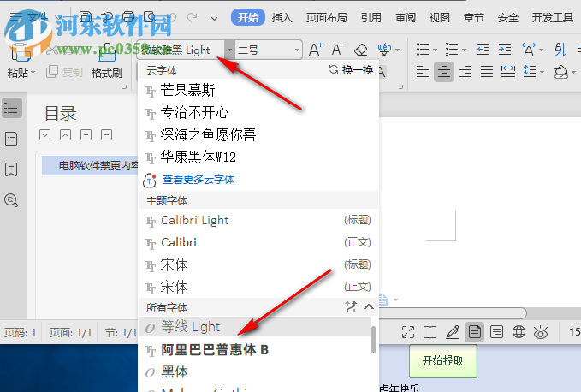
Task: Click the sort icon beside 所有字体
Action: point(351,306)
